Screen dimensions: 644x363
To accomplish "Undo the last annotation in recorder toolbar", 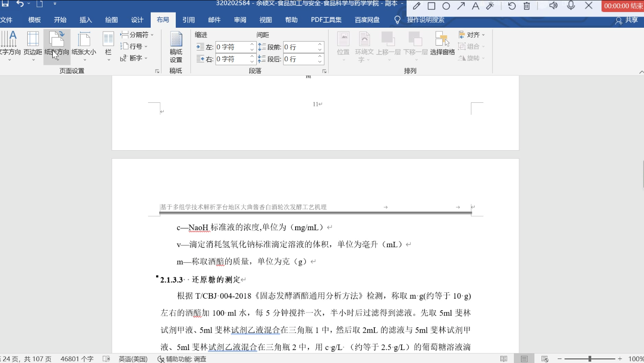I will point(512,6).
